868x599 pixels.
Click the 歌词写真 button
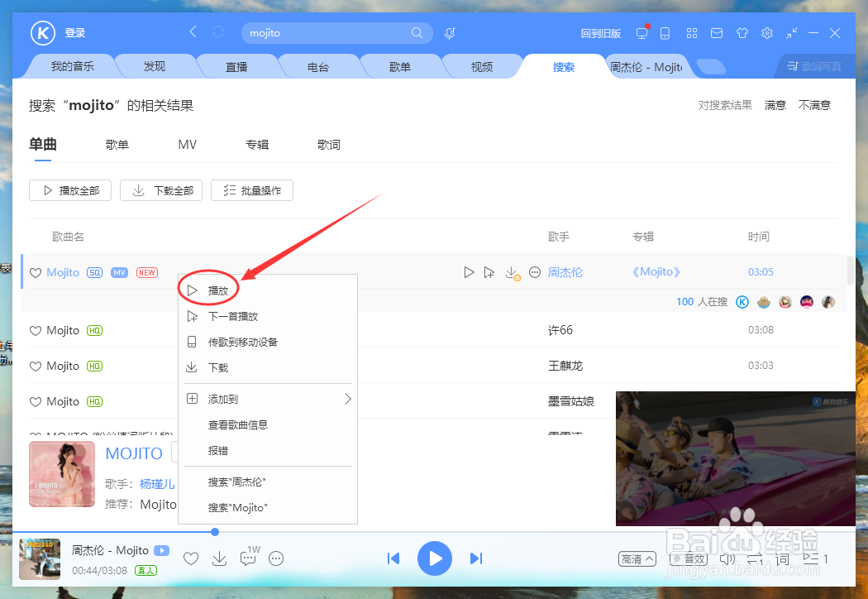[814, 66]
